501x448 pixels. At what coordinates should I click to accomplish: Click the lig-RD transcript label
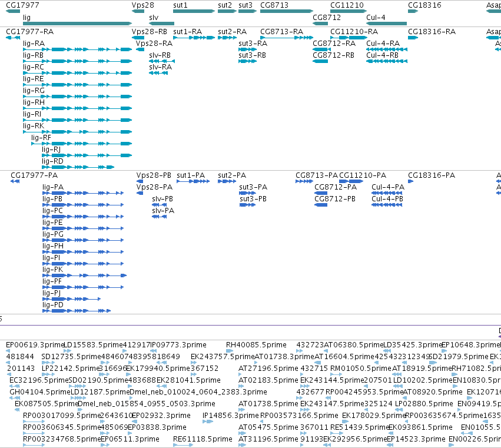[x=53, y=161]
